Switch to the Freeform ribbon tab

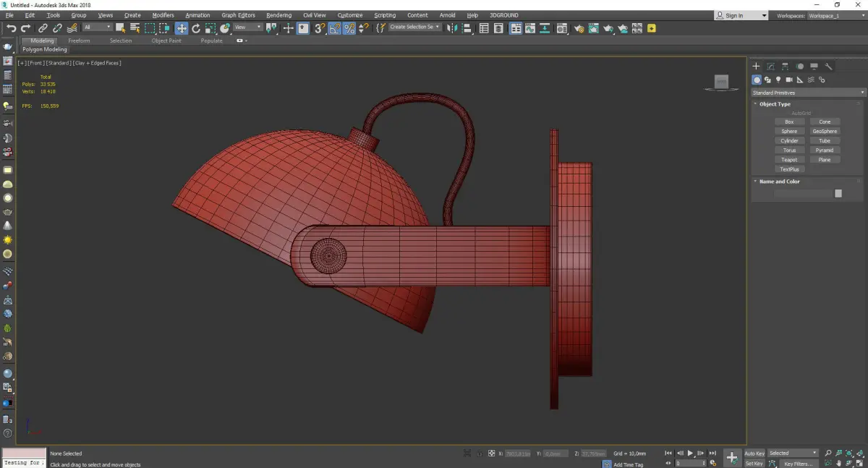click(79, 41)
